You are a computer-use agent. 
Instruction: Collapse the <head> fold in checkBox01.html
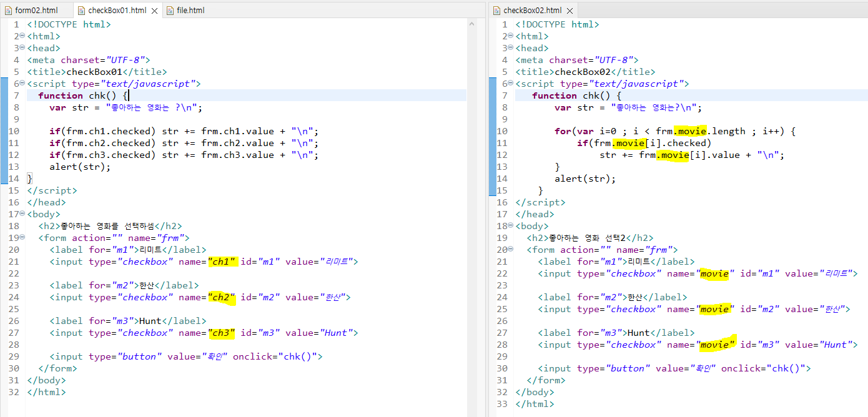pyautogui.click(x=22, y=48)
